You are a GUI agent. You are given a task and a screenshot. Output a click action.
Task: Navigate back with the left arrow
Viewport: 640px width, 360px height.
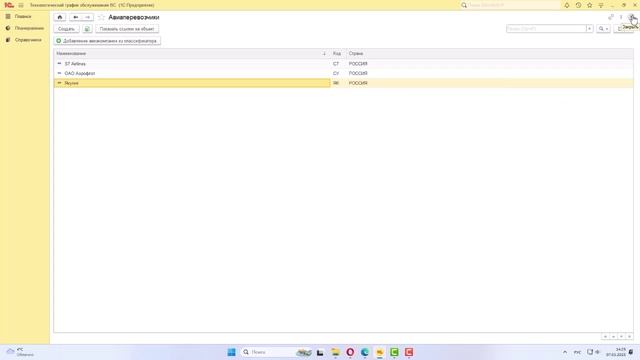click(x=76, y=17)
